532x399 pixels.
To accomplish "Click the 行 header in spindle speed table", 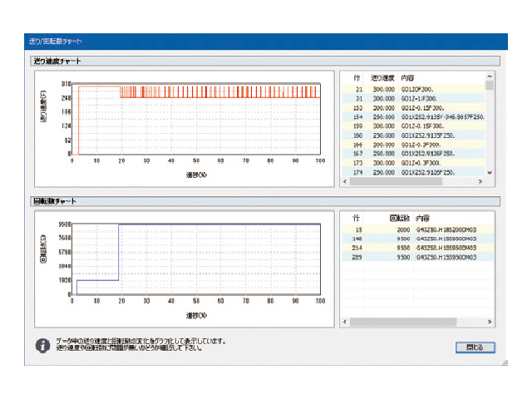I will pos(356,218).
